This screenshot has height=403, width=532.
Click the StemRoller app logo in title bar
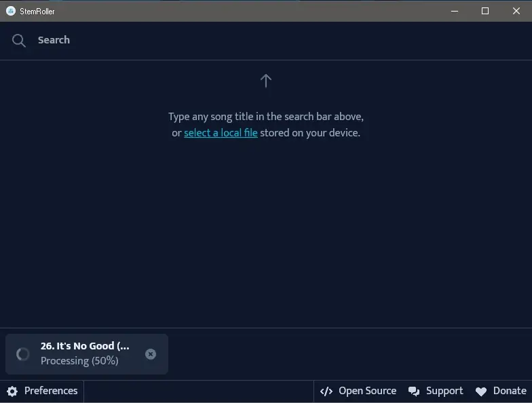(x=11, y=11)
